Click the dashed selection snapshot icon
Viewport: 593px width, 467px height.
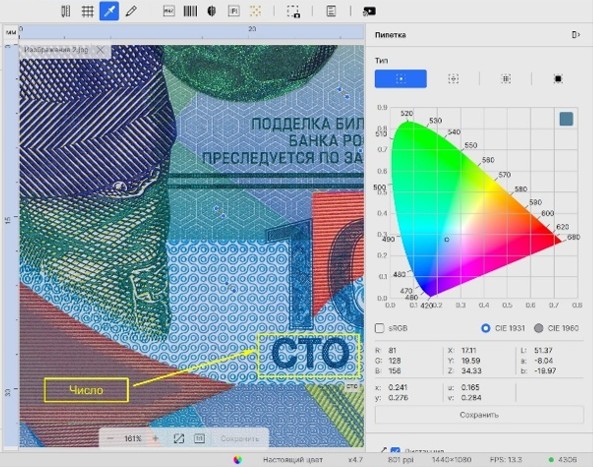[x=293, y=11]
